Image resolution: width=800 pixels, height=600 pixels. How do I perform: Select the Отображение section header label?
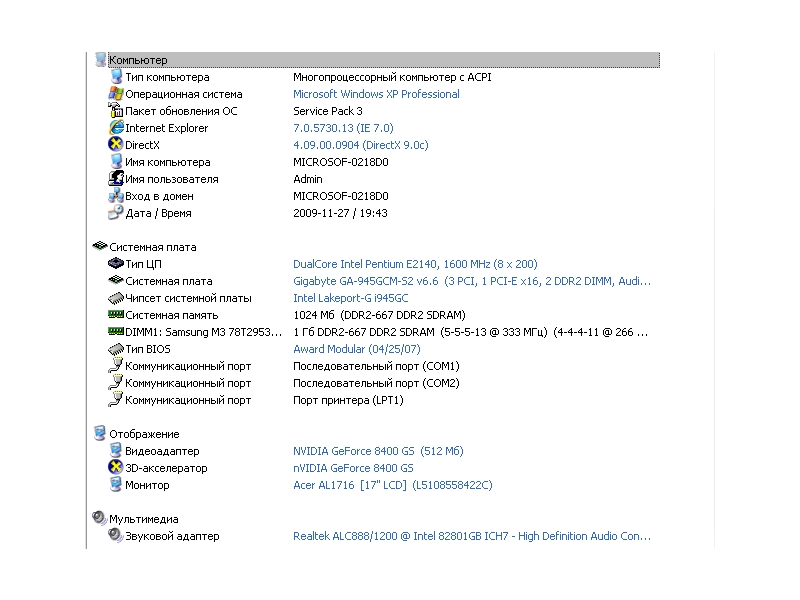click(x=144, y=434)
